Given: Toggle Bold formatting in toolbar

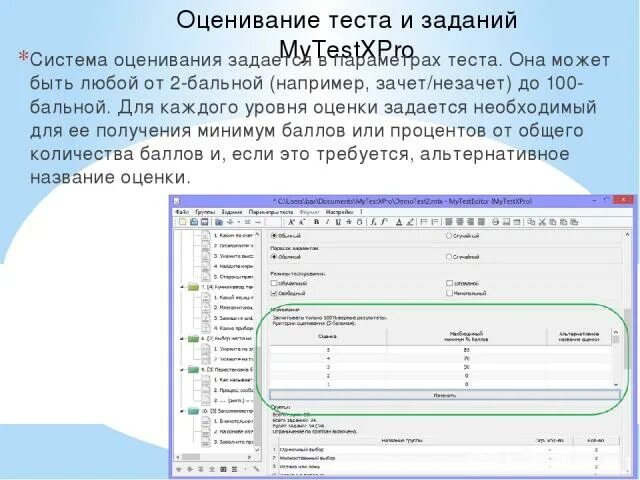Looking at the screenshot, I should [316, 222].
